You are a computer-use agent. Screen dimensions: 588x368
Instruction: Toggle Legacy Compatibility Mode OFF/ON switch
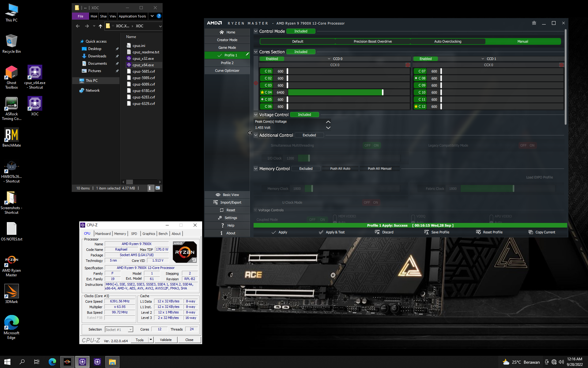[x=528, y=146]
